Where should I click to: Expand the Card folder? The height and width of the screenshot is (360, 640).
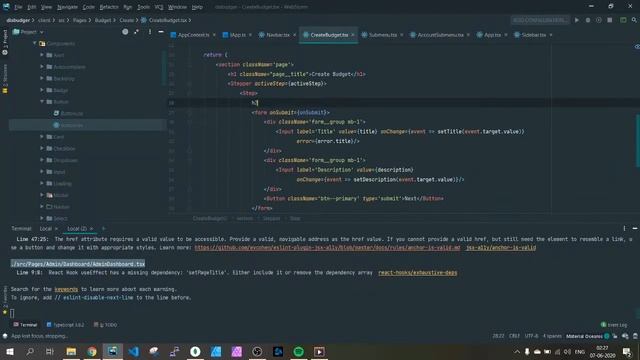42,137
